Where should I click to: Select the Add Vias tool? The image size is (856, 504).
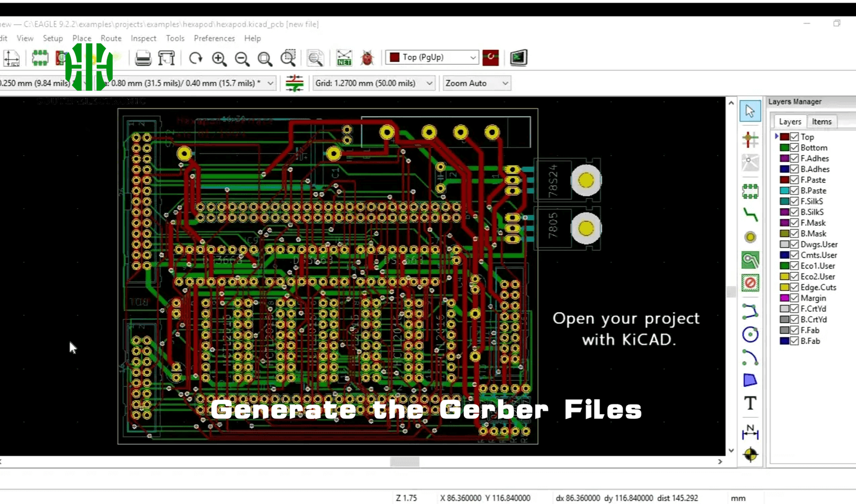[x=751, y=237]
